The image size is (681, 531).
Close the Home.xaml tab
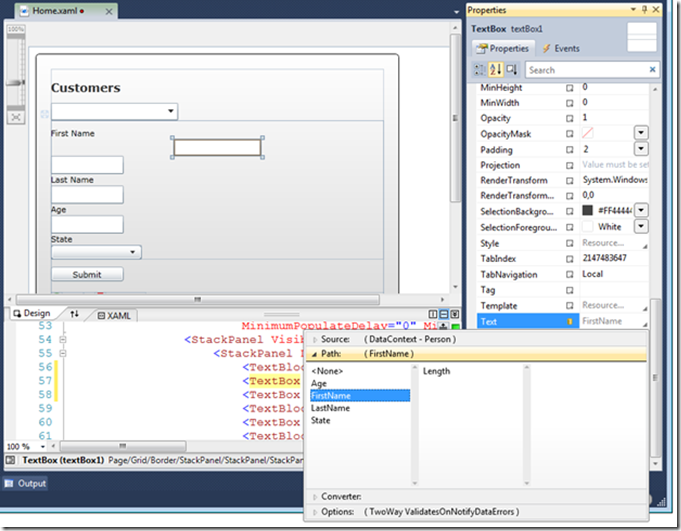109,12
